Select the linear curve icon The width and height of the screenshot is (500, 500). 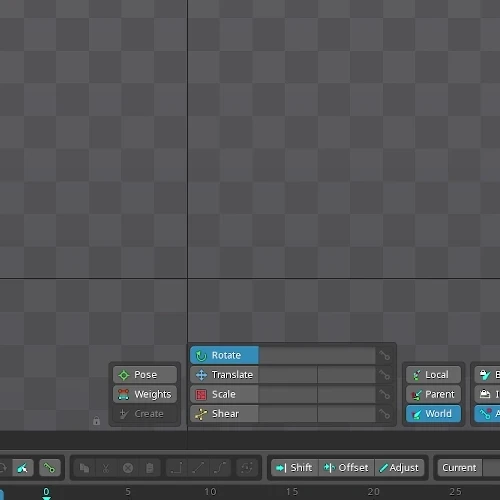tap(199, 468)
